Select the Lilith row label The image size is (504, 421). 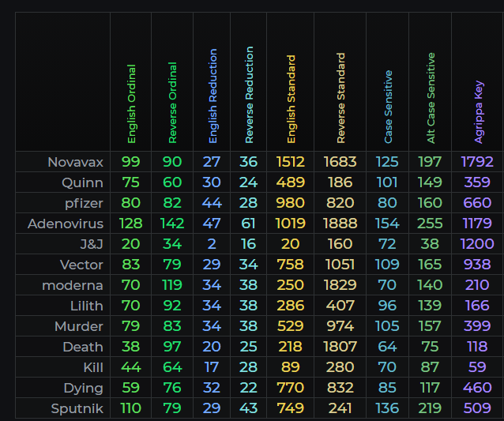(x=87, y=306)
